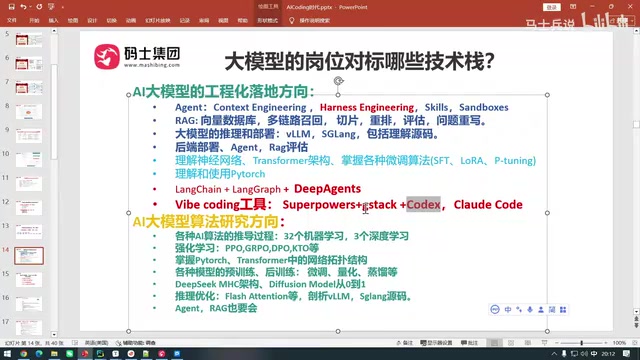The image size is (640, 360).
Task: Toggle the 批注 comments pane
Action: pos(469,343)
